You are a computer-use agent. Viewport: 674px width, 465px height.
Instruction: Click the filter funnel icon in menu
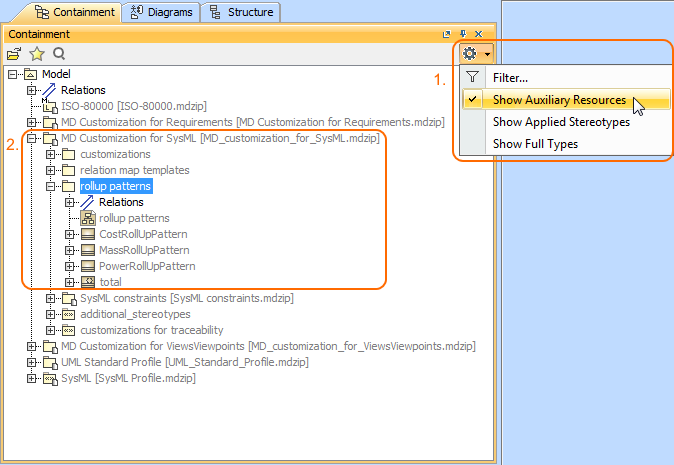click(473, 78)
